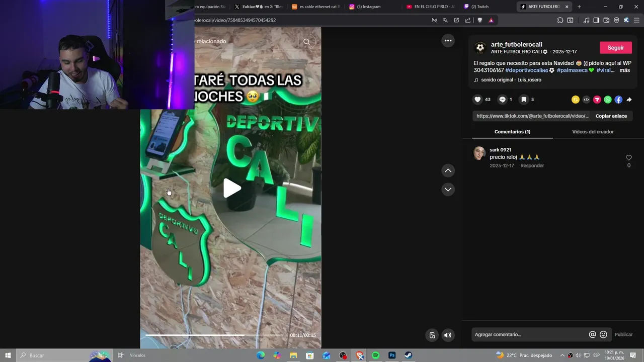644x362 pixels.
Task: Switch to Videos del creador tab
Action: click(x=593, y=132)
